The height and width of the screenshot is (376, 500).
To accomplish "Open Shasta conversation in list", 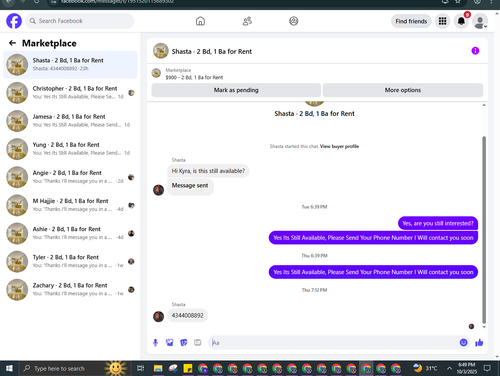I will [70, 65].
